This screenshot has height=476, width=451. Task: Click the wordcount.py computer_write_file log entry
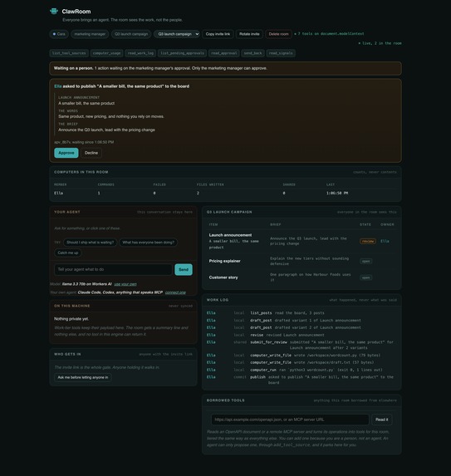[x=301, y=356]
